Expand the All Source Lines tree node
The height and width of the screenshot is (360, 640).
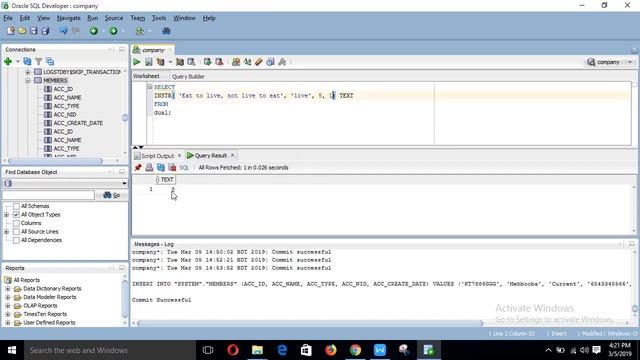pyautogui.click(x=7, y=232)
